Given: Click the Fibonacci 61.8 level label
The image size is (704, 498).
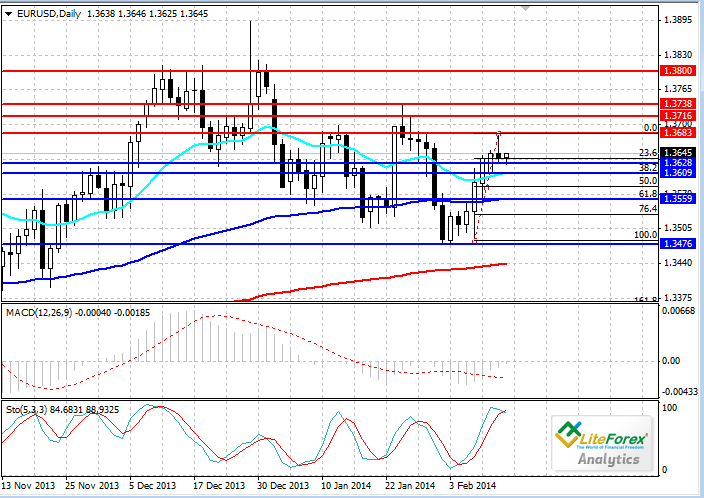Looking at the screenshot, I should [x=648, y=194].
